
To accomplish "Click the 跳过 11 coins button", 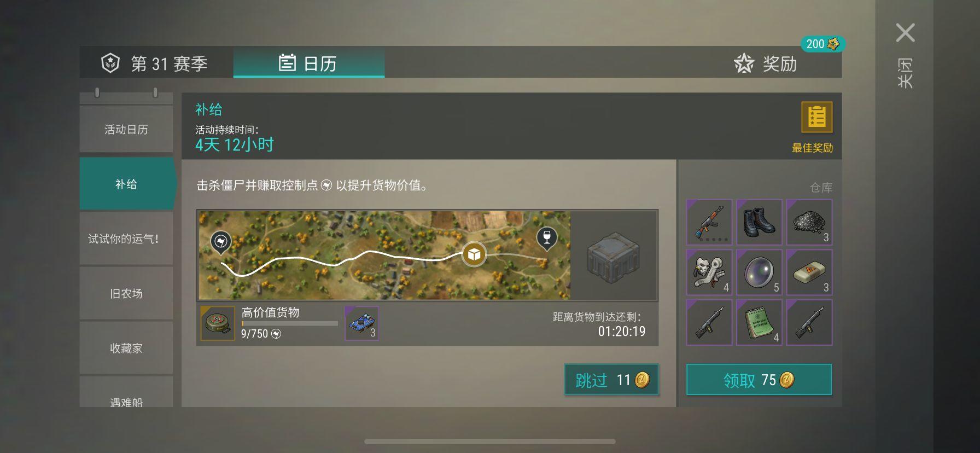I will point(611,380).
